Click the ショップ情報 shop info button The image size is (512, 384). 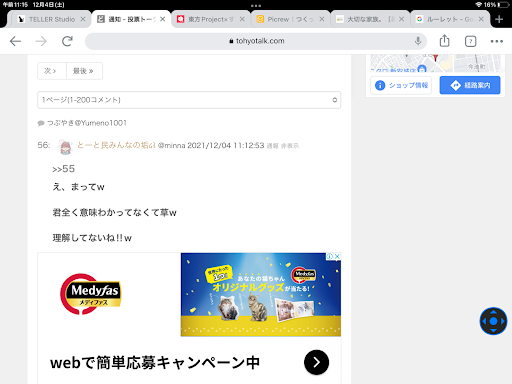click(401, 85)
